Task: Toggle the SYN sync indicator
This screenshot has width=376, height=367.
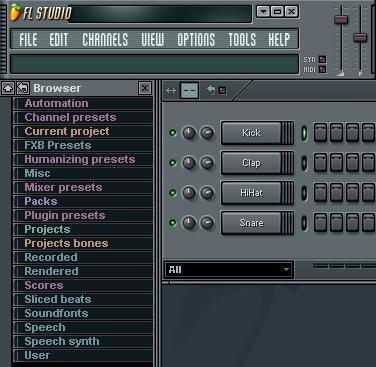Action: point(322,59)
